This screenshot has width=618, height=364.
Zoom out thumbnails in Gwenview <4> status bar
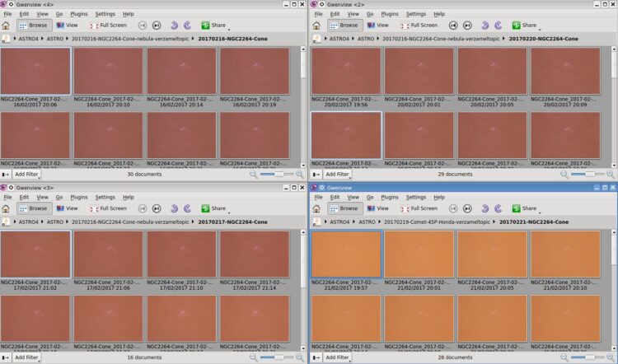(254, 174)
